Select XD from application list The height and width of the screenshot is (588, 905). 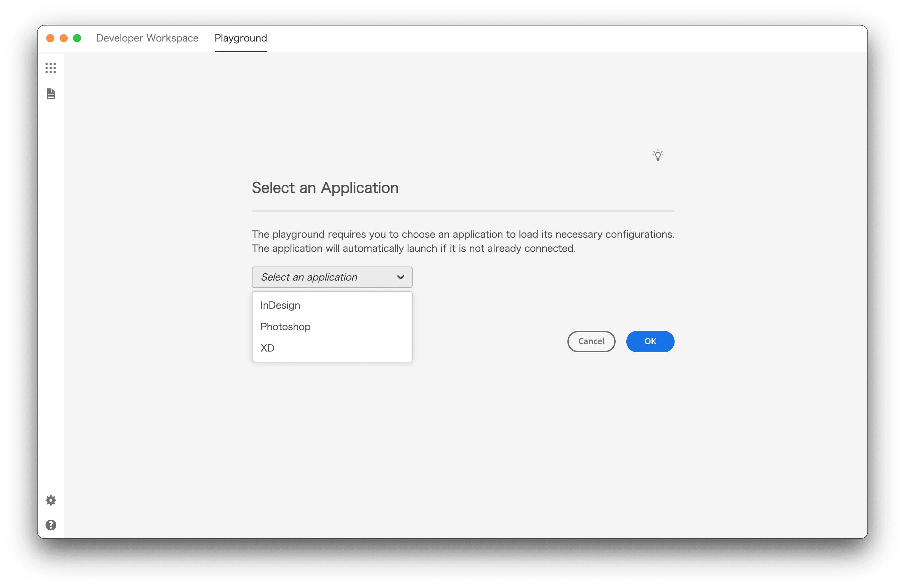click(x=268, y=348)
